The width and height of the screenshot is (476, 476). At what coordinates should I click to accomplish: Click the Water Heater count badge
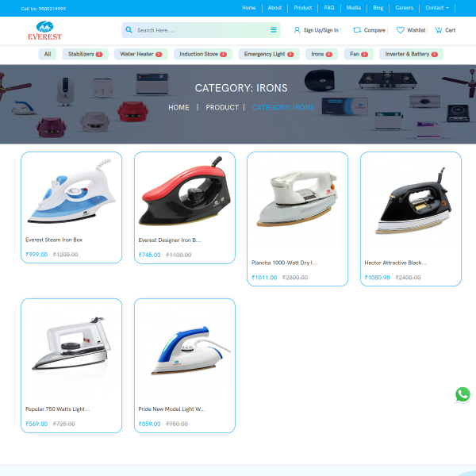coord(159,54)
